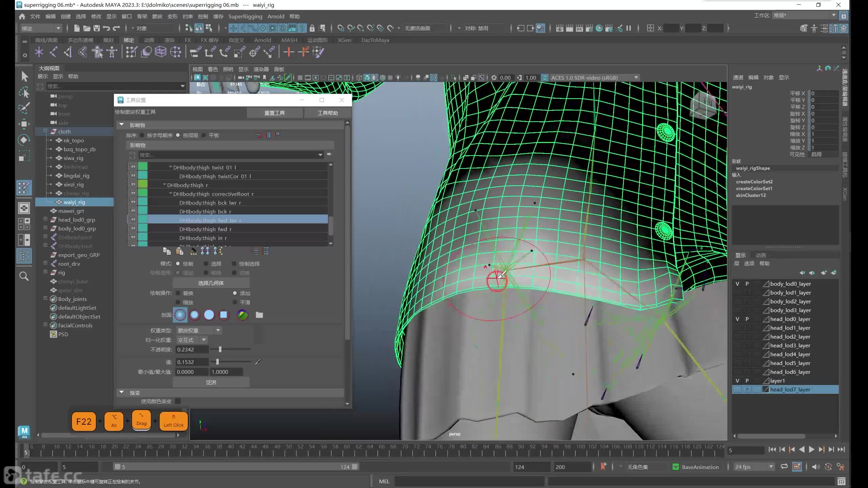Select the Solid brush profile

(209, 315)
